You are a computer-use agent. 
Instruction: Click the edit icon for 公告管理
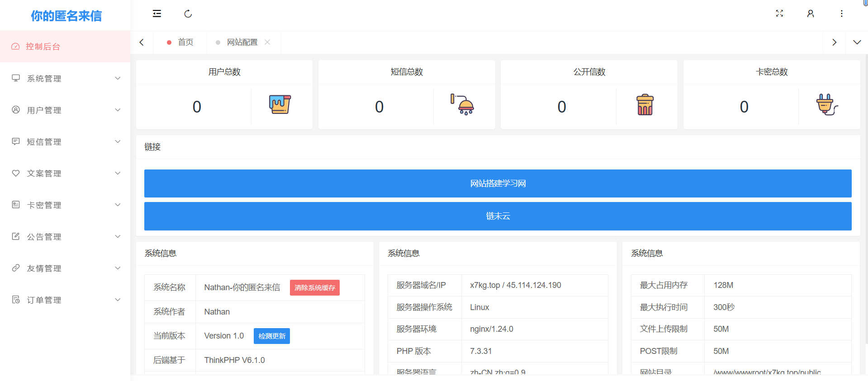[16, 236]
